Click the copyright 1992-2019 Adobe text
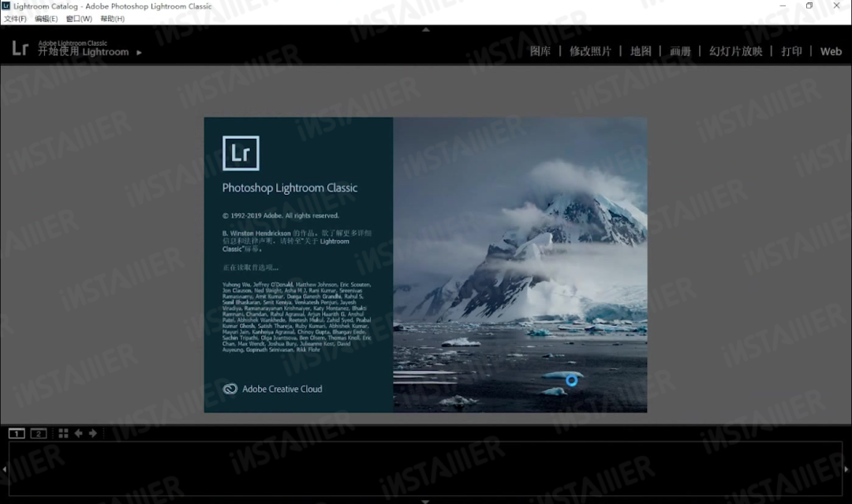This screenshot has height=504, width=852. pyautogui.click(x=280, y=215)
